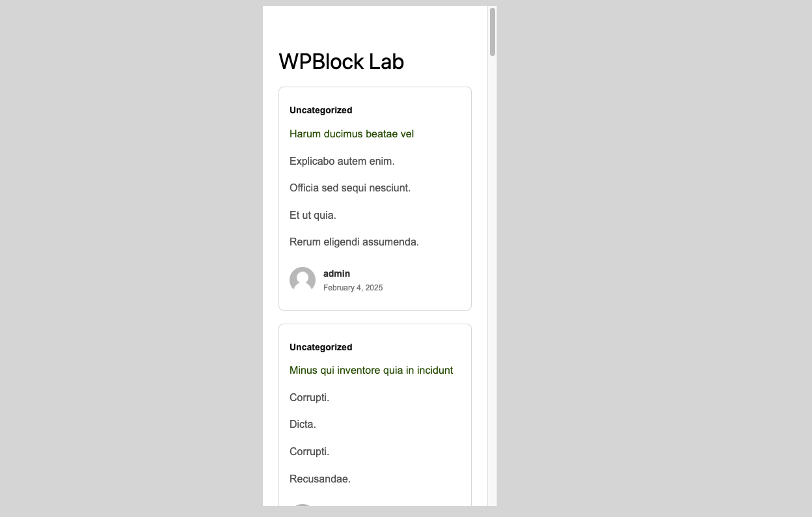Screen dimensions: 812x517
Task: Click the first Corrupti. line under Minus qui inventore
Action: pos(309,398)
